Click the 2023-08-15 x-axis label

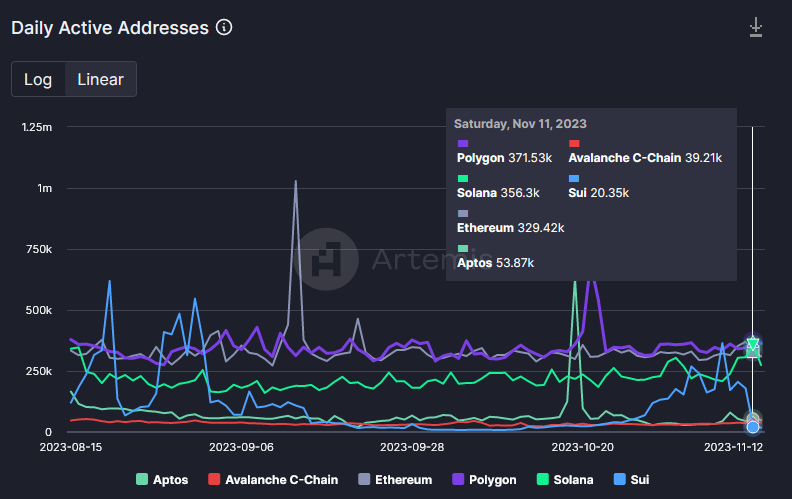[71, 447]
